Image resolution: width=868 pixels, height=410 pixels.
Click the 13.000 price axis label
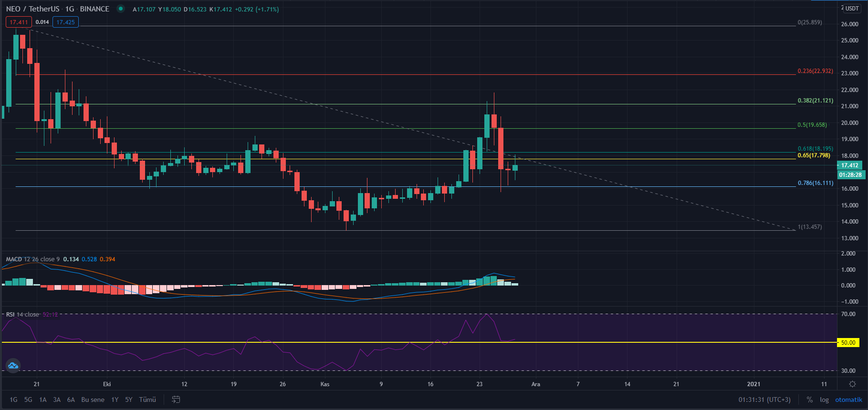pyautogui.click(x=850, y=238)
